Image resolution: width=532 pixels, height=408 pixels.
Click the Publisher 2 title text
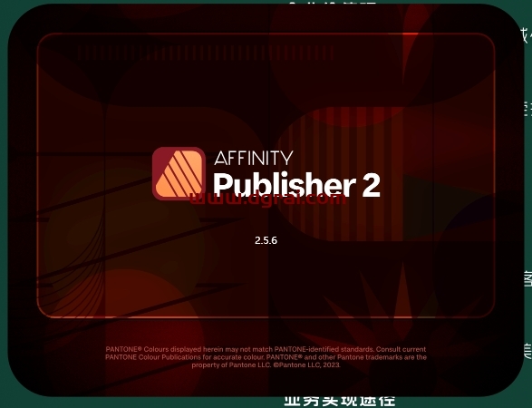tap(296, 184)
